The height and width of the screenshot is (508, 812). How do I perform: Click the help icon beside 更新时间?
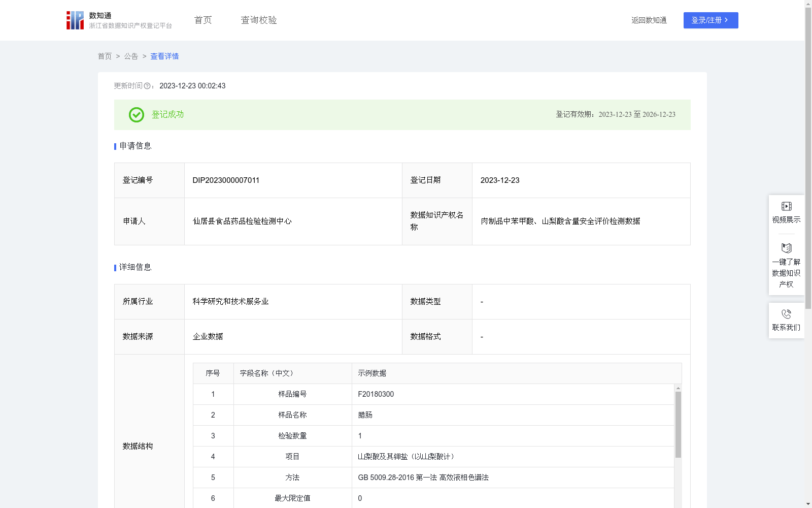tap(147, 86)
